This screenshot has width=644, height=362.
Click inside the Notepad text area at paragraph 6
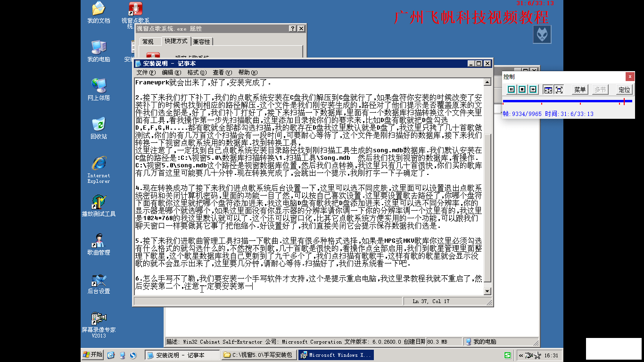(309, 282)
